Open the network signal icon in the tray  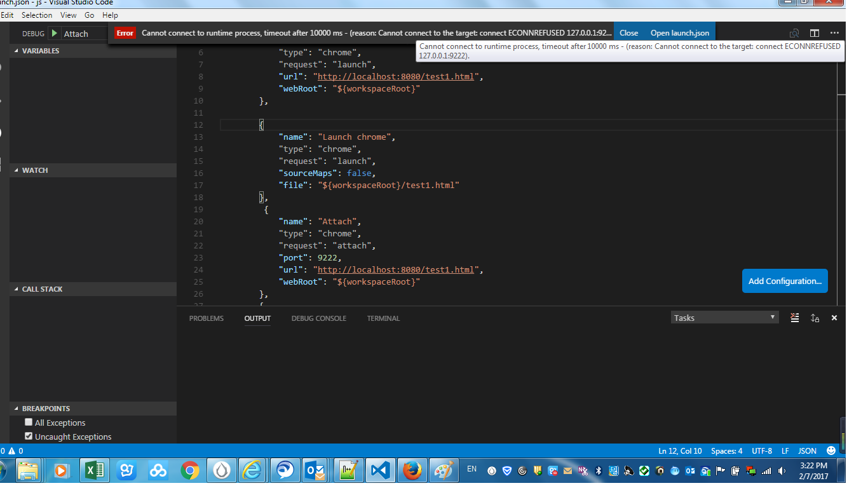click(766, 471)
